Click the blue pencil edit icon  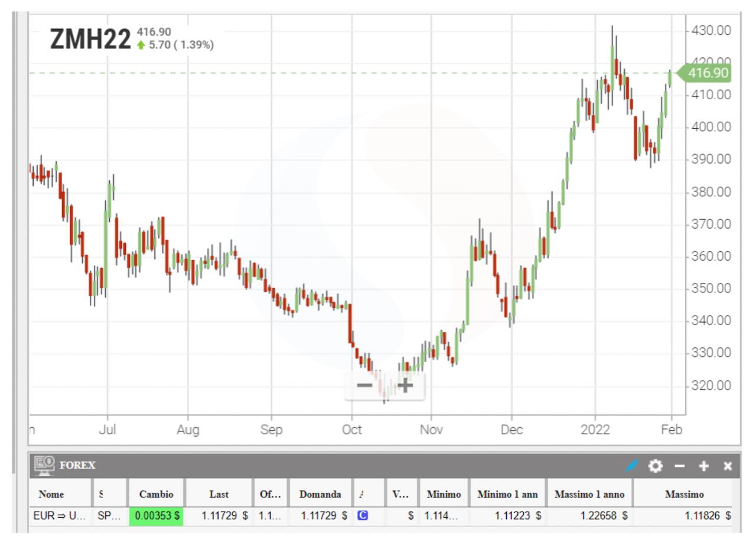pyautogui.click(x=631, y=466)
